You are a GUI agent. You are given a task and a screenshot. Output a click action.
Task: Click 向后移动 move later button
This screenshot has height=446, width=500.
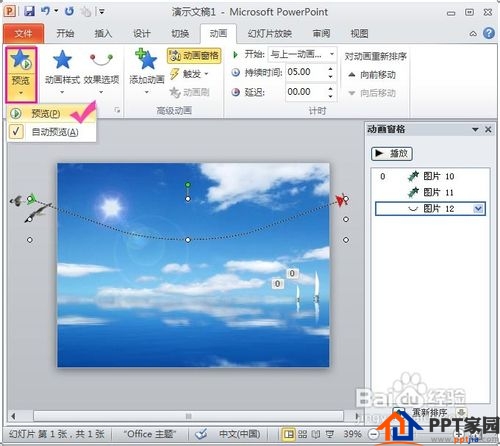click(x=372, y=93)
